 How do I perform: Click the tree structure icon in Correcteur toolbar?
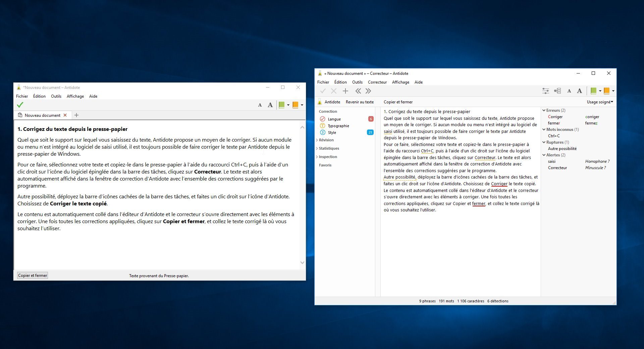point(557,91)
